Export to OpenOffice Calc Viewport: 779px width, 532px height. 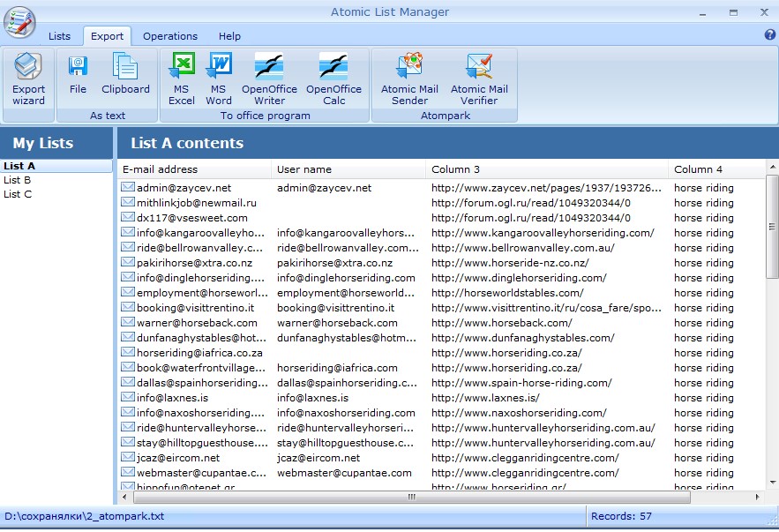point(333,75)
